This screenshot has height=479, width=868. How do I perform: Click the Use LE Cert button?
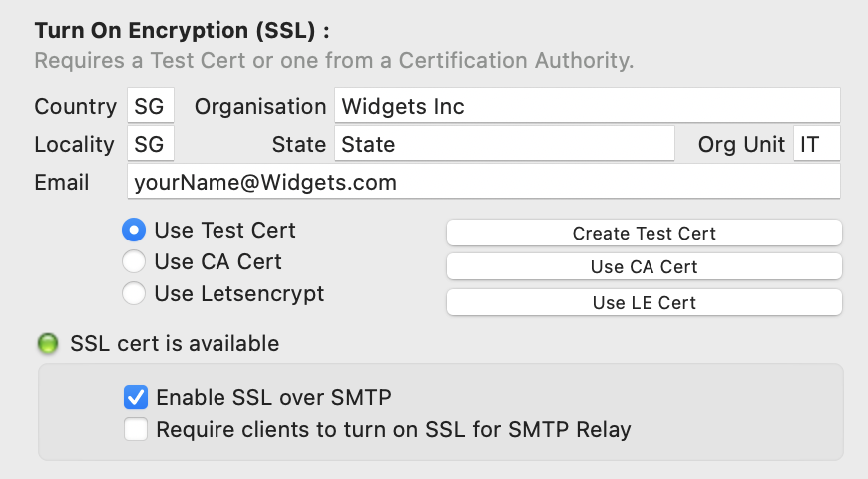(x=644, y=302)
